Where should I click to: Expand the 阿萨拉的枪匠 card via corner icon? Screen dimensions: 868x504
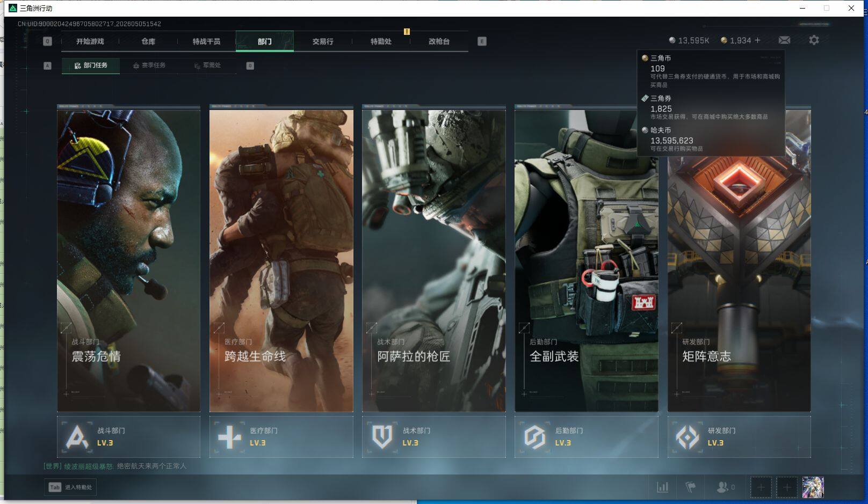[372, 327]
